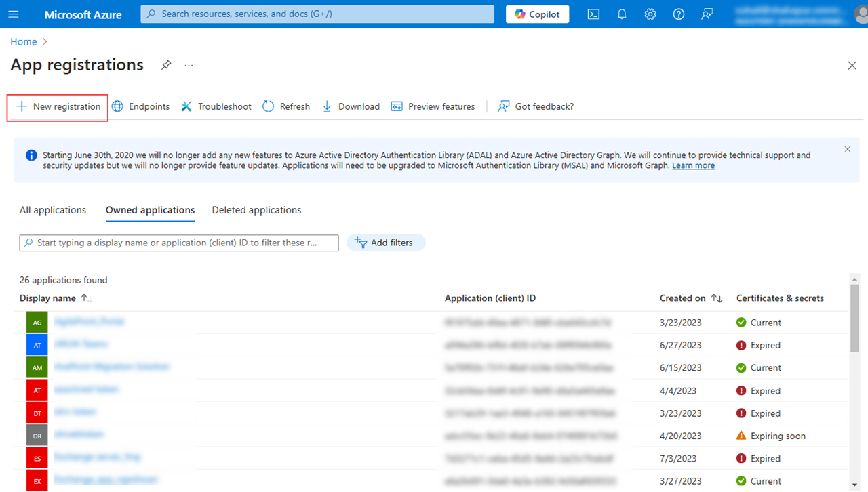Image resolution: width=868 pixels, height=492 pixels.
Task: Click the EX application avatar
Action: 37,481
